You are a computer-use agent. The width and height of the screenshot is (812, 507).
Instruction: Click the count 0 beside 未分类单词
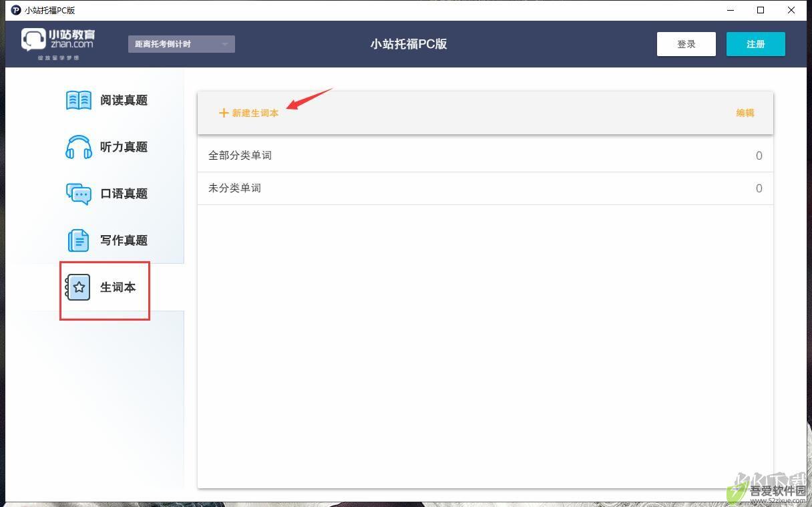point(759,188)
